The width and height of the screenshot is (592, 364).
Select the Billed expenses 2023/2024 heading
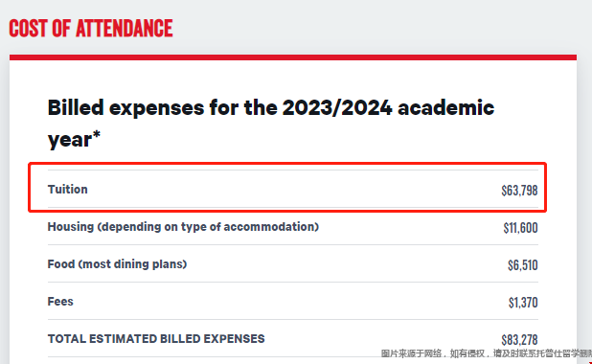271,124
